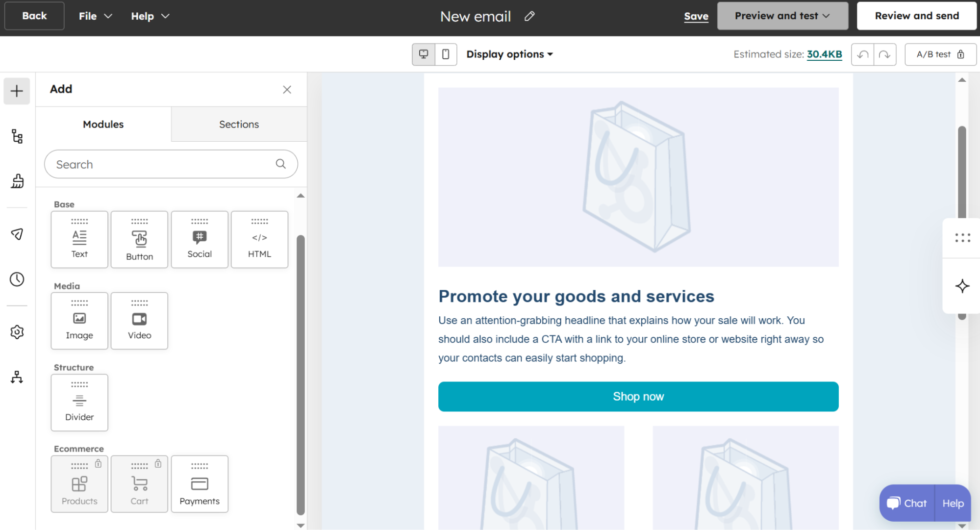Screen dimensions: 980x530
Task: Click the undo arrow icon
Action: pyautogui.click(x=862, y=54)
